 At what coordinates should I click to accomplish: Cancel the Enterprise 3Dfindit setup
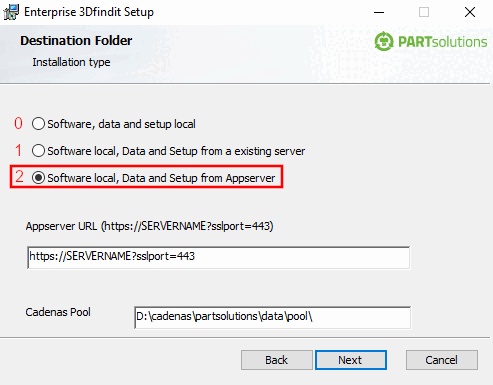(442, 360)
